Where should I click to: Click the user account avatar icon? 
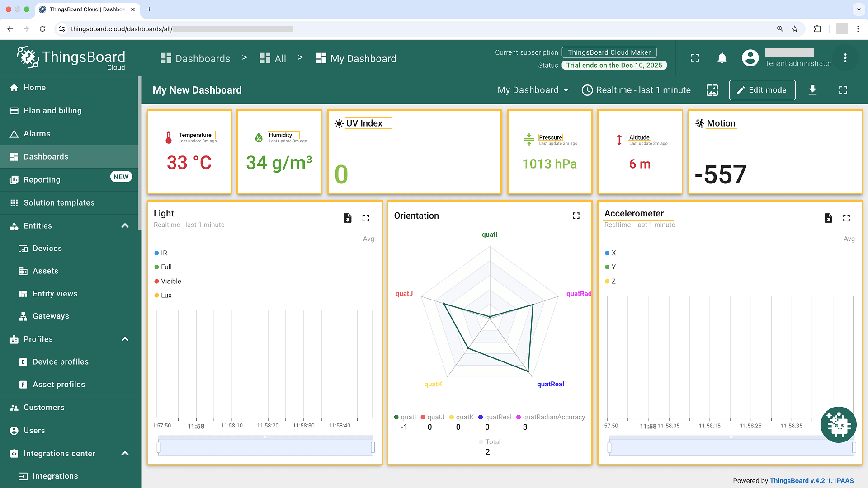point(750,58)
